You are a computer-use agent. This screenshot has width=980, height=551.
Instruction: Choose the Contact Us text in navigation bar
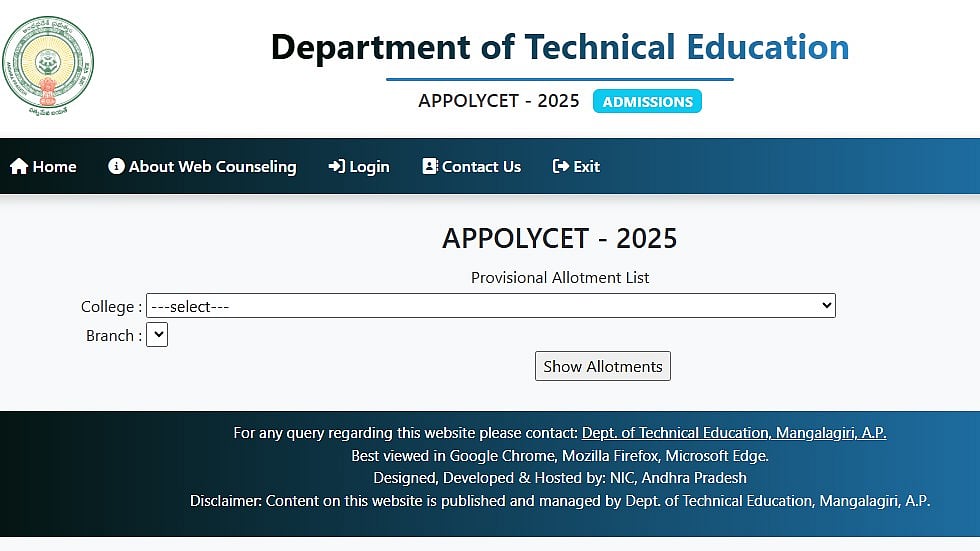pyautogui.click(x=481, y=167)
